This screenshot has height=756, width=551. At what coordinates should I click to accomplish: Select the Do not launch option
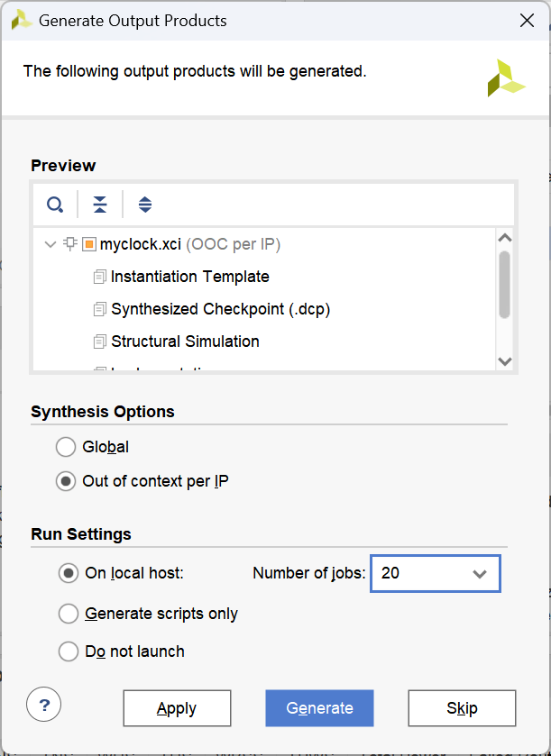pyautogui.click(x=69, y=651)
